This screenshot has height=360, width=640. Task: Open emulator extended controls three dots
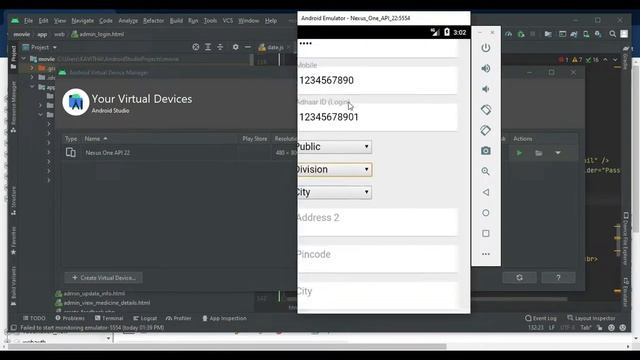(x=486, y=254)
